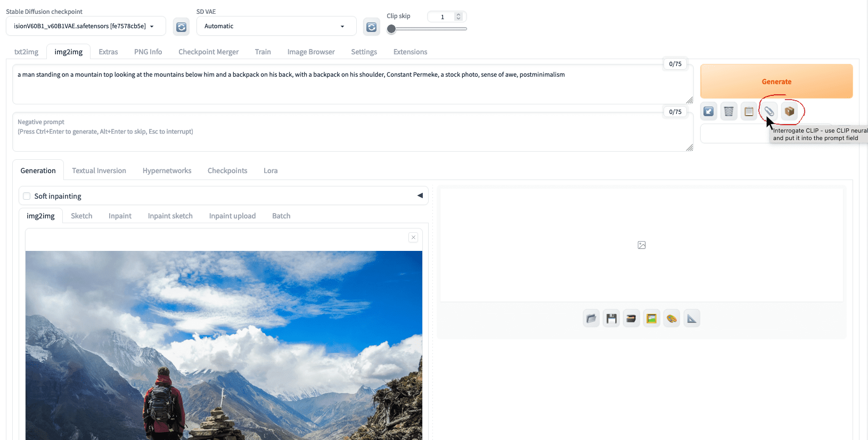The width and height of the screenshot is (868, 440).
Task: Grab the negative prompt box resize handle
Action: [x=690, y=148]
